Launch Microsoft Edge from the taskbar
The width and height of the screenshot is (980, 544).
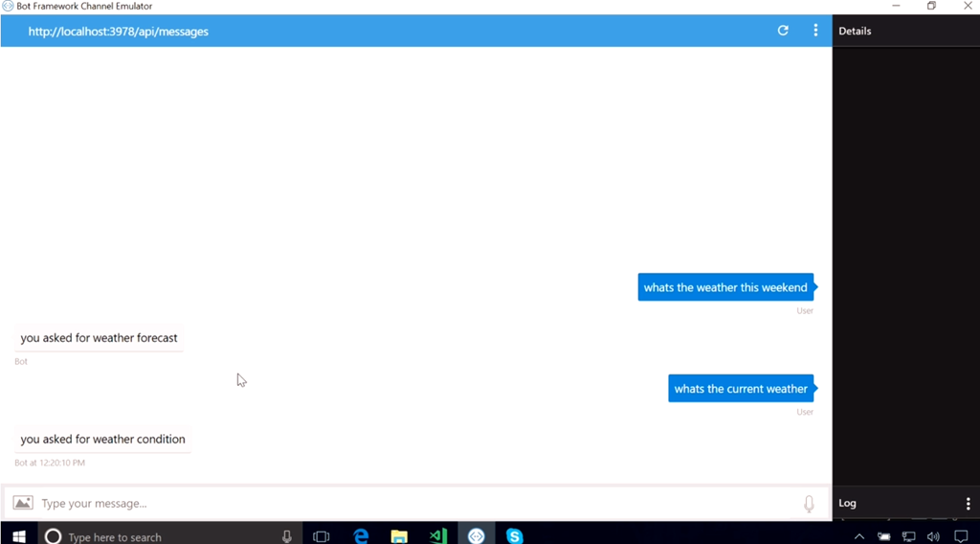pos(361,536)
